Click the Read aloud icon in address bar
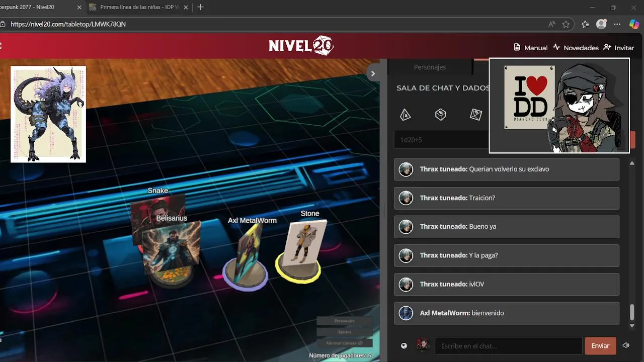The width and height of the screenshot is (644, 362). [x=552, y=24]
